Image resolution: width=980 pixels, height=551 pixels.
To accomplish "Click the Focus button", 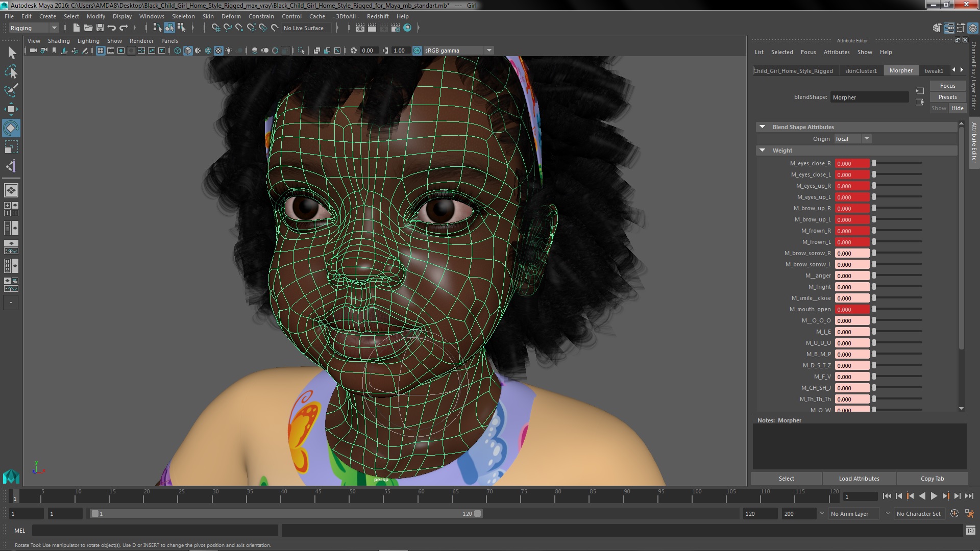I will pos(947,86).
